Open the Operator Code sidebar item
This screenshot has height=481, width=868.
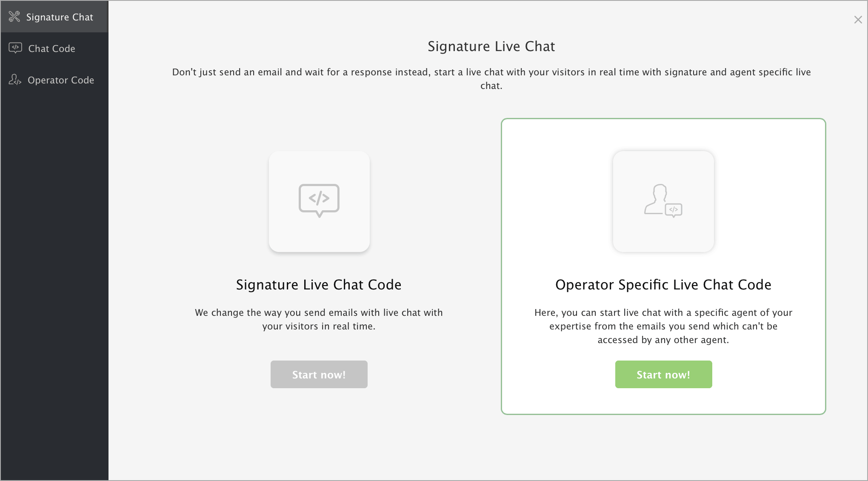click(54, 80)
